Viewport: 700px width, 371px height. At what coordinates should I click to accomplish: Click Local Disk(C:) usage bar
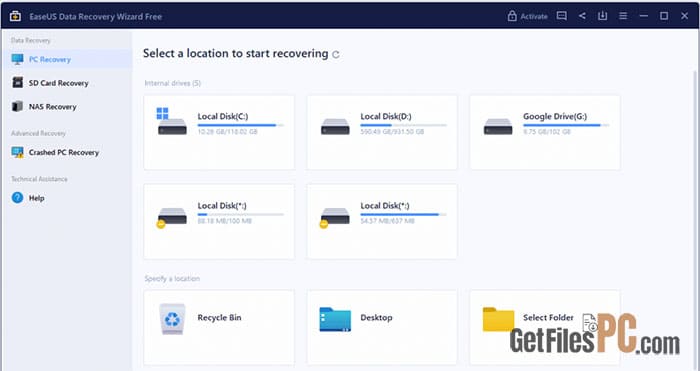tap(241, 125)
